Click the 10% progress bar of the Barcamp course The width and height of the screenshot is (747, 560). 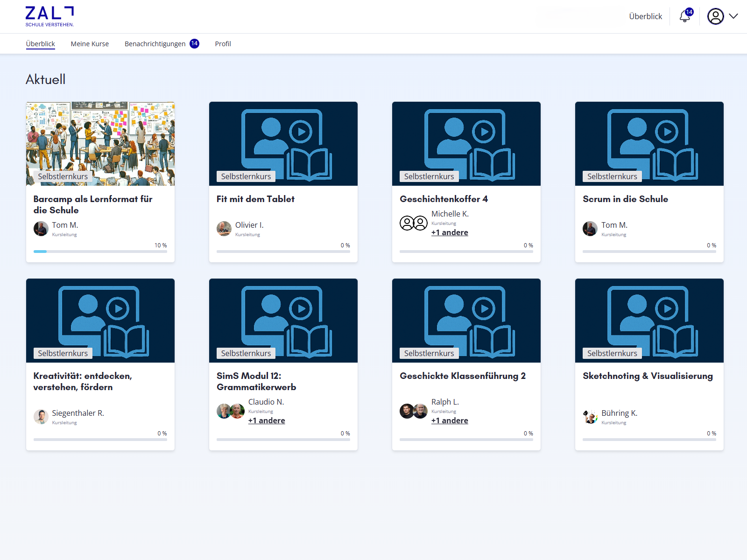(100, 251)
